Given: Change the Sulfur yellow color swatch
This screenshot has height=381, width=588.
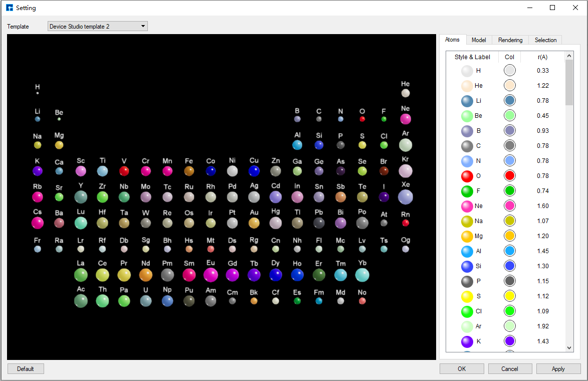Looking at the screenshot, I should click(510, 296).
